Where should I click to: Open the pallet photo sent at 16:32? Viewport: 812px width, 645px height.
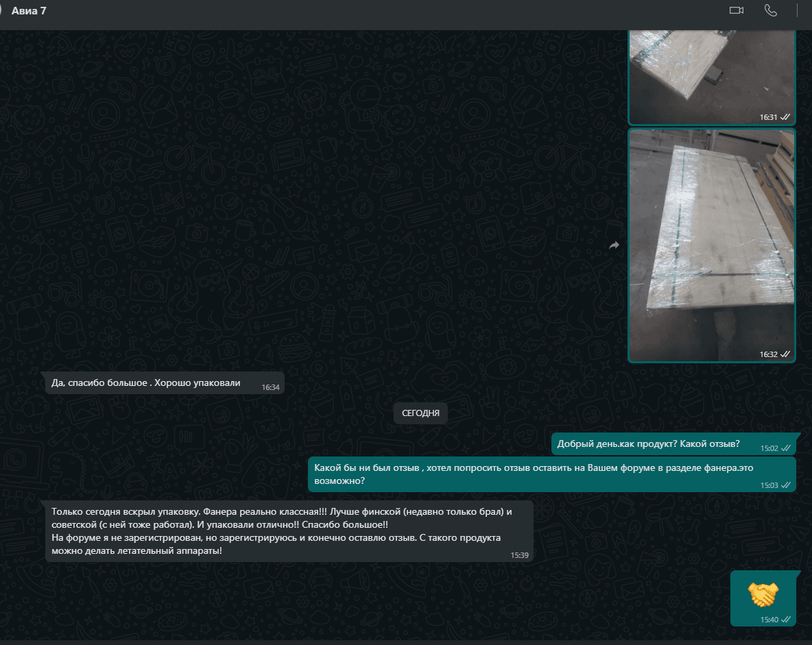[x=711, y=245]
